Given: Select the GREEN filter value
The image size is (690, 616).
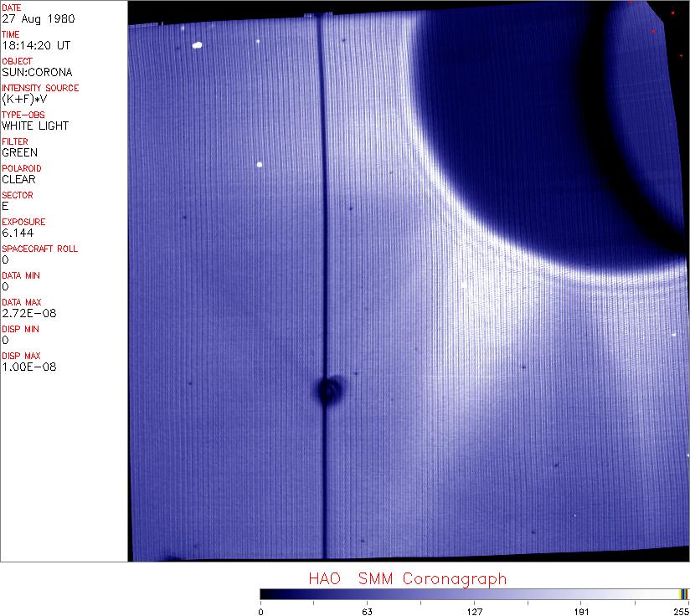Looking at the screenshot, I should point(19,152).
